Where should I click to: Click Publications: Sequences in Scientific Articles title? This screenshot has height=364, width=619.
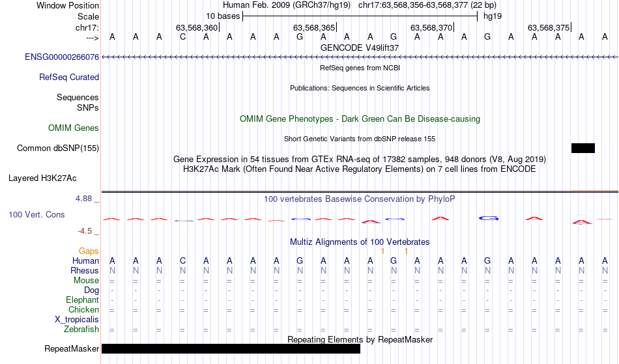coord(360,88)
